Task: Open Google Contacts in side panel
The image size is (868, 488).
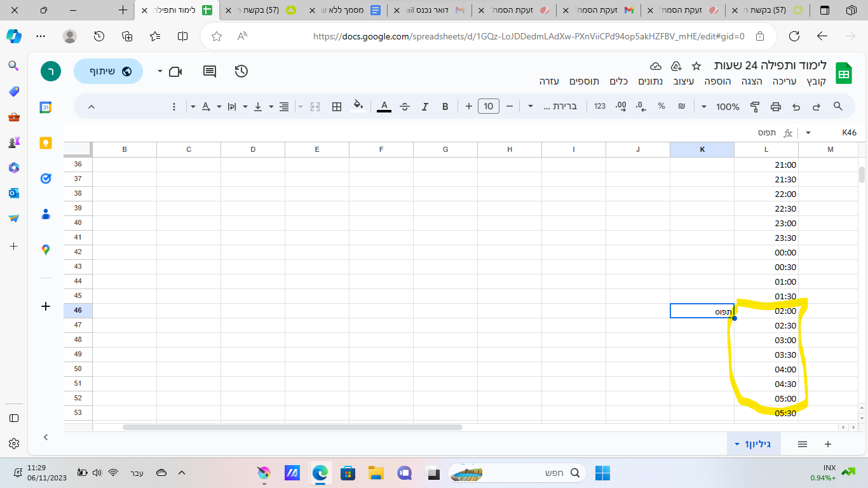Action: coord(46,214)
